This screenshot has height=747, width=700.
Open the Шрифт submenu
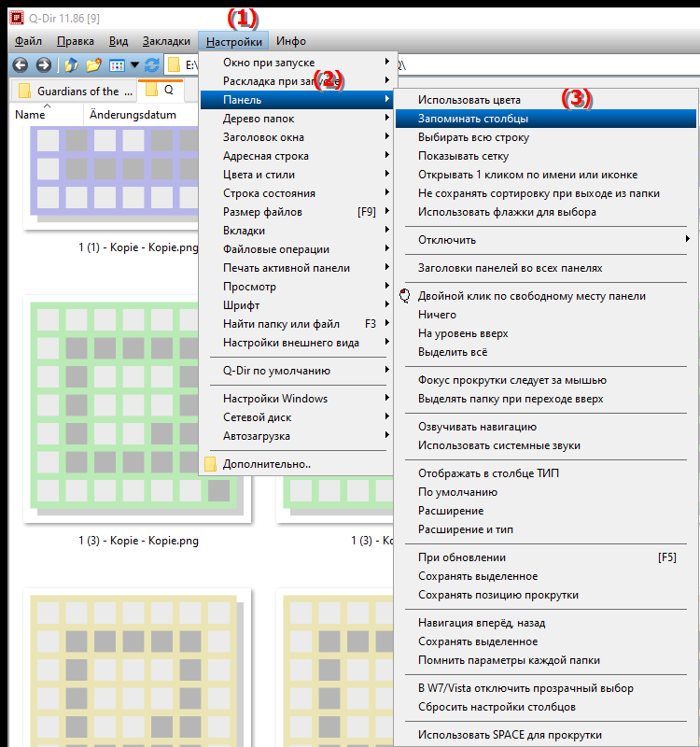(296, 305)
